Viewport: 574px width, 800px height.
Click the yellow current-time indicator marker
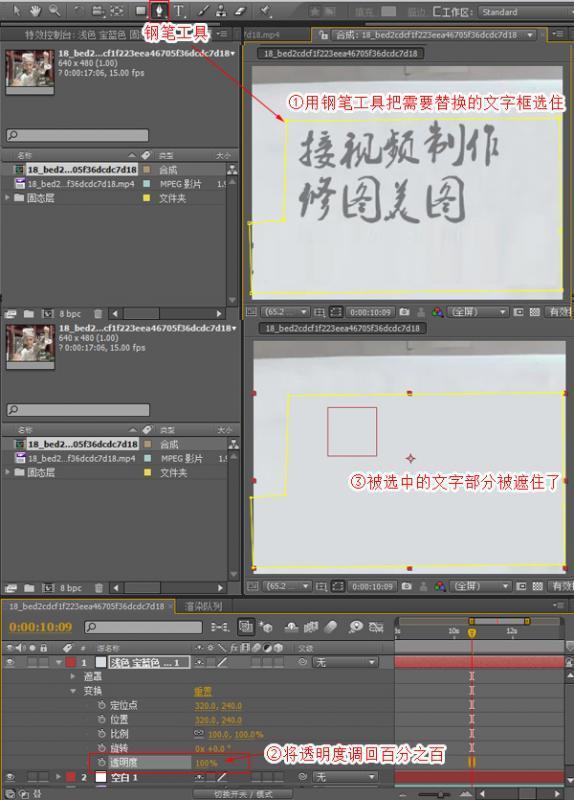click(x=472, y=633)
